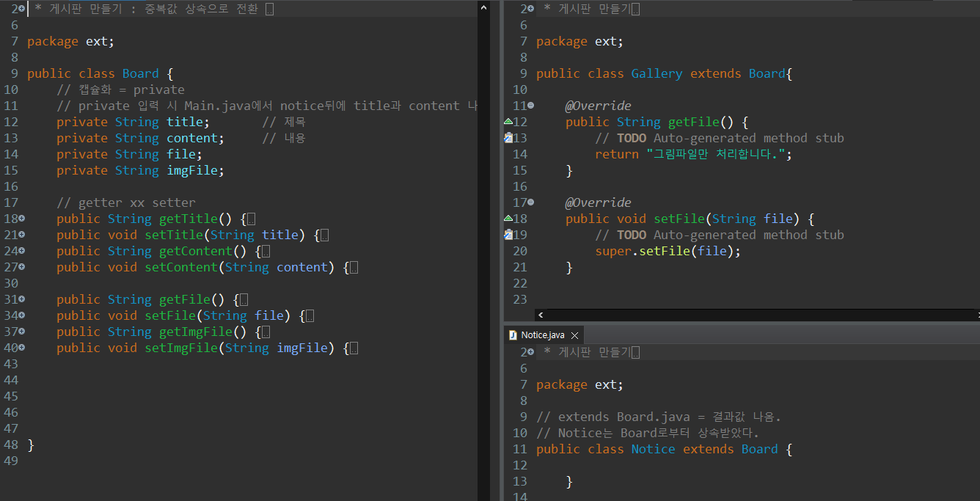Click the class name "Board" in "public class Board {"
The height and width of the screenshot is (501, 980).
point(140,73)
